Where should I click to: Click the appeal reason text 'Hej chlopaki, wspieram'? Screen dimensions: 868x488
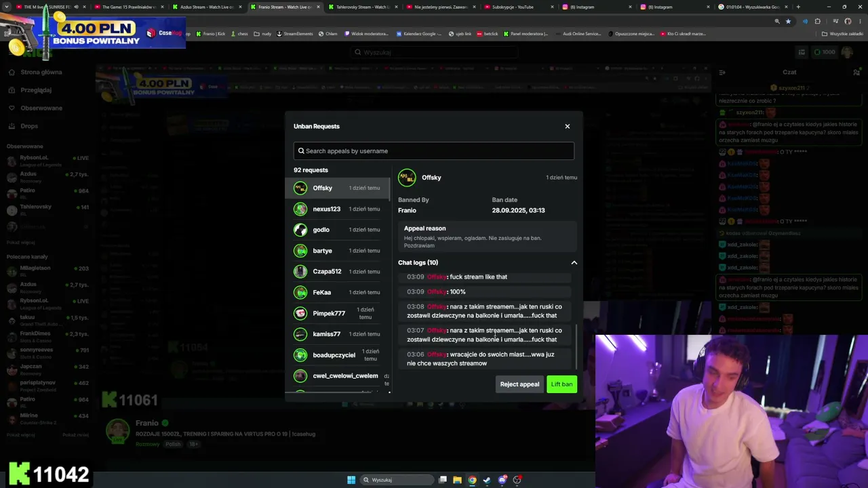[x=473, y=241]
